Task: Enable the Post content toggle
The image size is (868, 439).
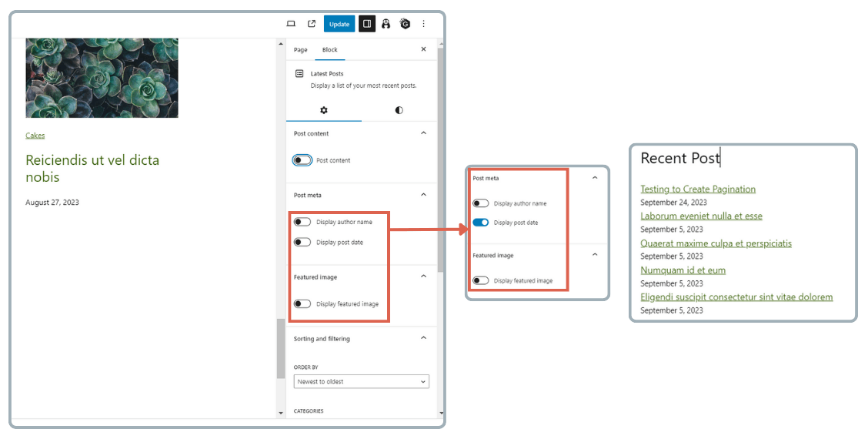Action: tap(302, 160)
